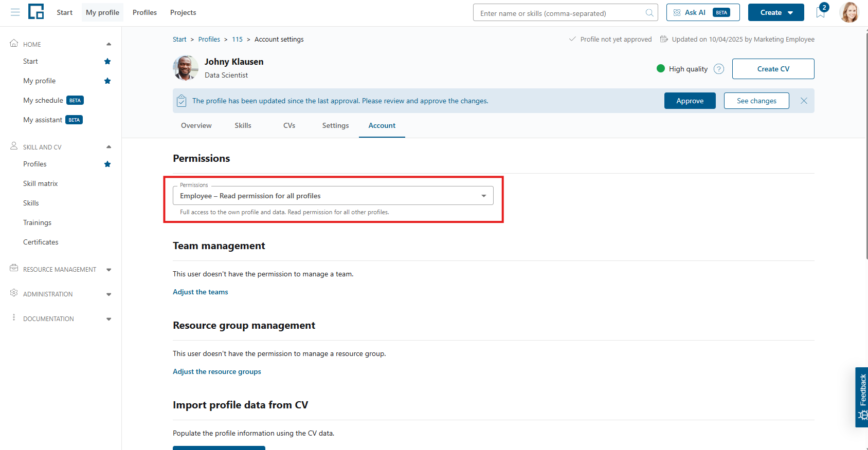Open the Adjust the resource groups link
Viewport: 868px width, 450px height.
pos(216,371)
